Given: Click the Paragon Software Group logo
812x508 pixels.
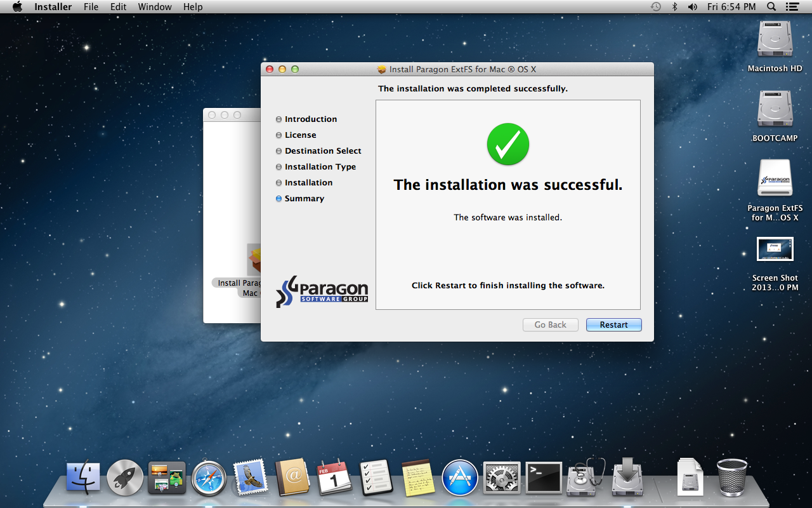Looking at the screenshot, I should [x=322, y=291].
